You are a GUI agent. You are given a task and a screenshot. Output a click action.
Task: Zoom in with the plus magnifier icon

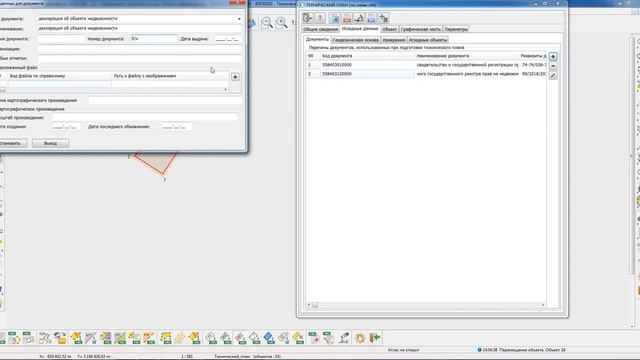pyautogui.click(x=281, y=23)
